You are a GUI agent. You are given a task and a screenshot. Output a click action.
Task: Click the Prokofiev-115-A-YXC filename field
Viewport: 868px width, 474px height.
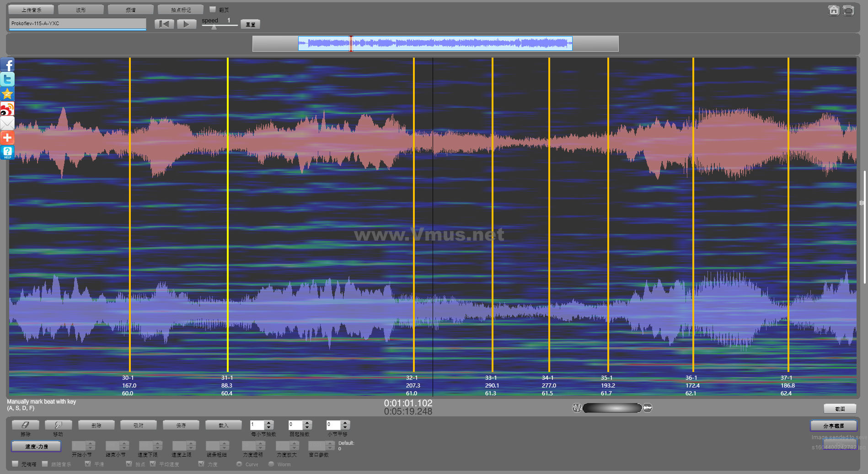coord(78,24)
